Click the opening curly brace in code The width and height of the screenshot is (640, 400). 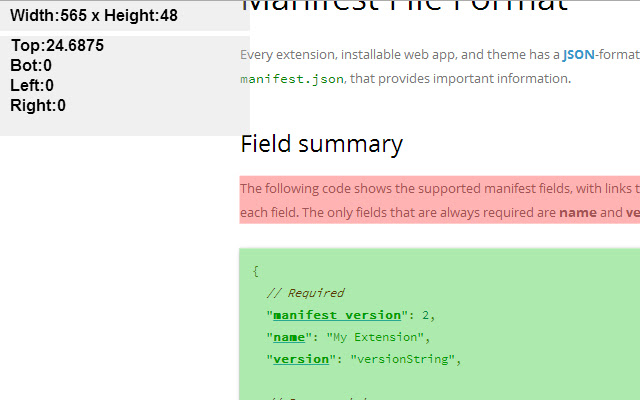[x=256, y=271]
